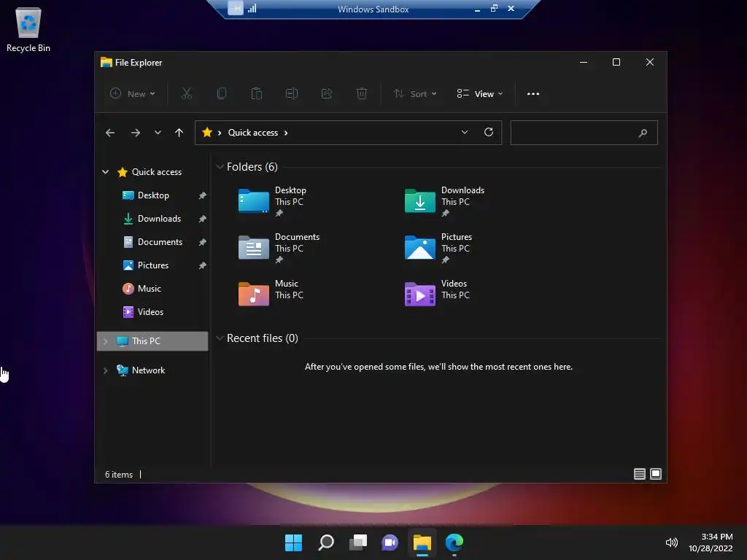
Task: Click the Delete trash icon in toolbar
Action: coord(362,94)
